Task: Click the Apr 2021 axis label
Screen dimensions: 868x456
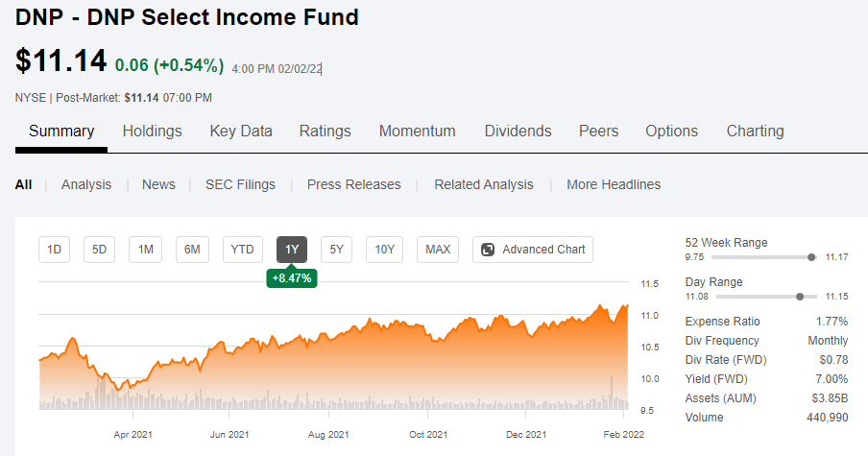Action: click(133, 435)
